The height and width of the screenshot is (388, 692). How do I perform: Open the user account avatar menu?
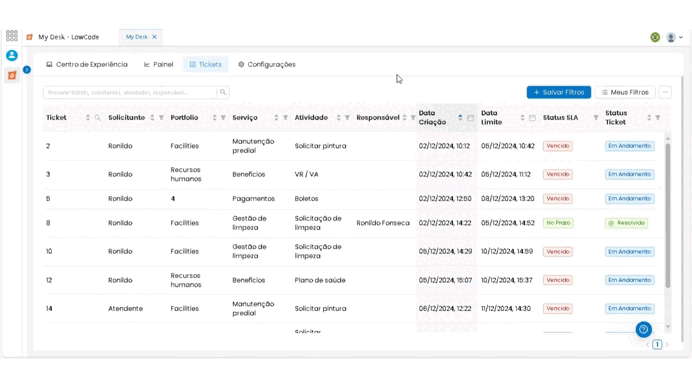point(674,38)
